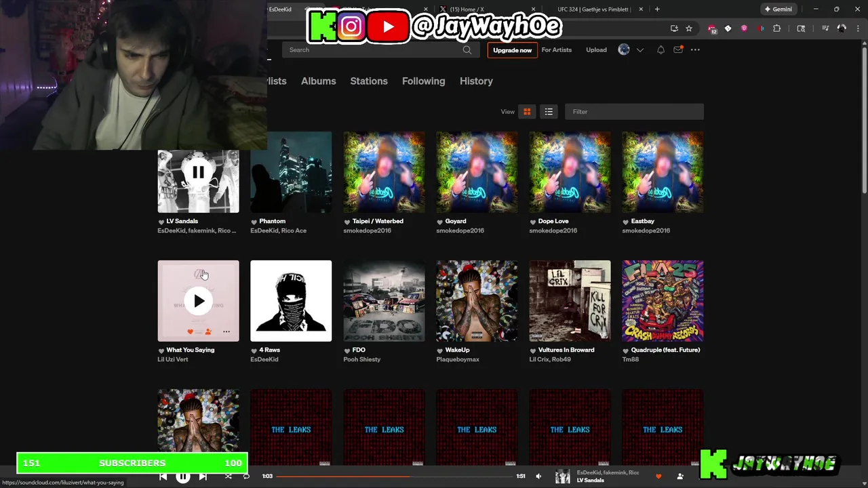Open new browser tab plus button
This screenshot has width=868, height=488.
tap(657, 9)
